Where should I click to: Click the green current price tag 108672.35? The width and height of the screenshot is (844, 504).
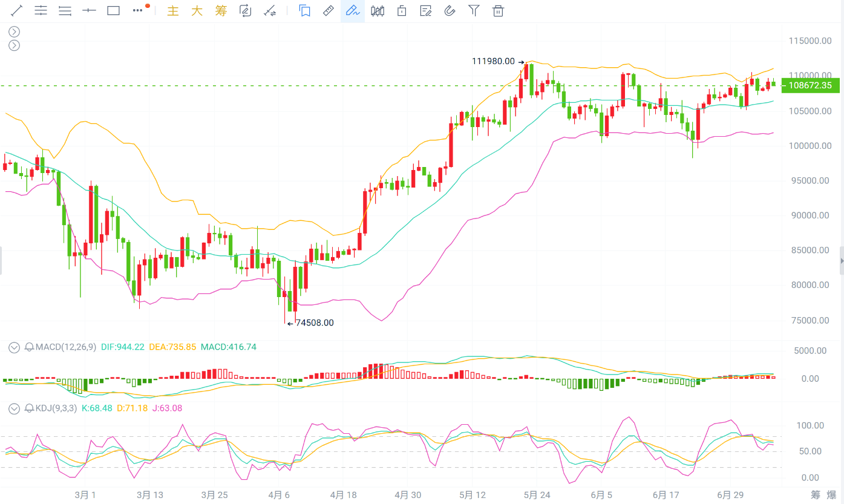[x=811, y=86]
